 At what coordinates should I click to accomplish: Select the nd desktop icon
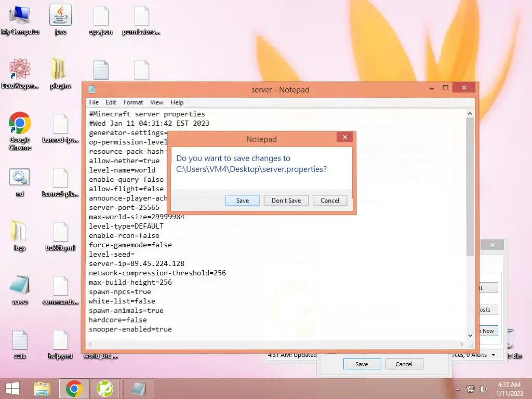pos(20,182)
